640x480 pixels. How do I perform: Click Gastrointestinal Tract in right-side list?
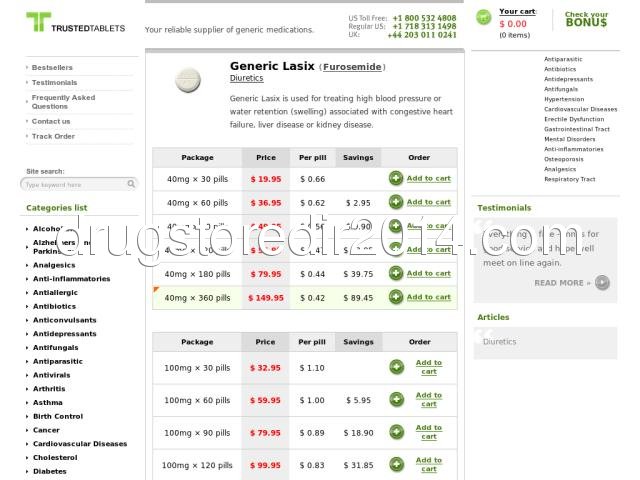(x=577, y=129)
